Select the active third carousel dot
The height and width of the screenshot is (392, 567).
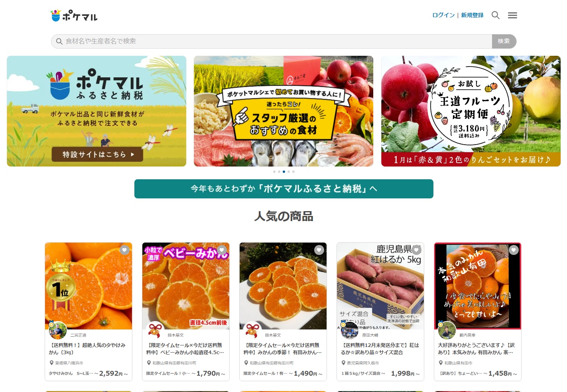pos(284,172)
